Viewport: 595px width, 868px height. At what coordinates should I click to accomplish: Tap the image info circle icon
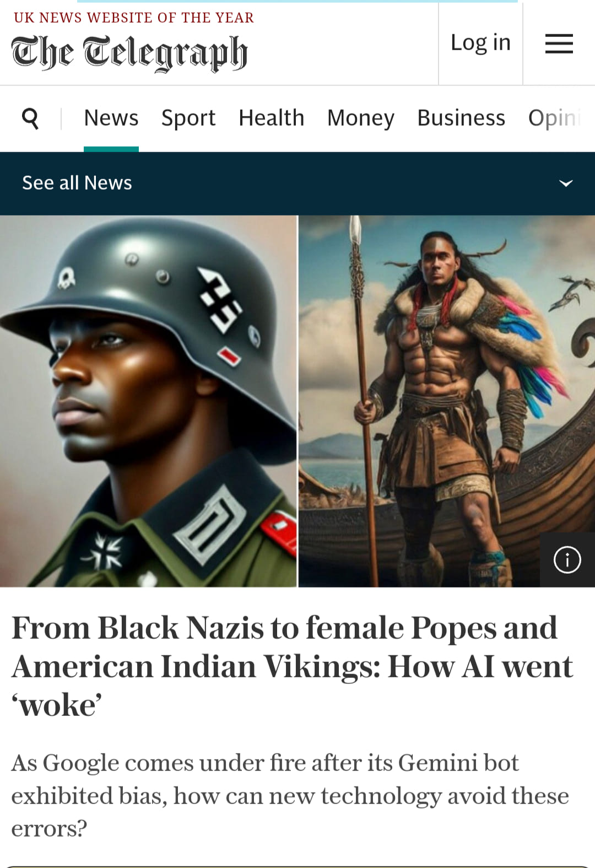pyautogui.click(x=567, y=559)
